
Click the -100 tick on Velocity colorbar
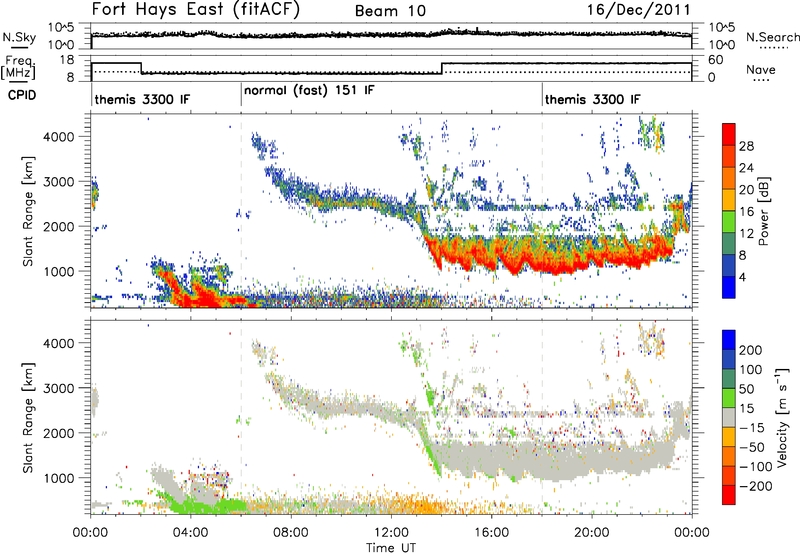click(x=755, y=466)
